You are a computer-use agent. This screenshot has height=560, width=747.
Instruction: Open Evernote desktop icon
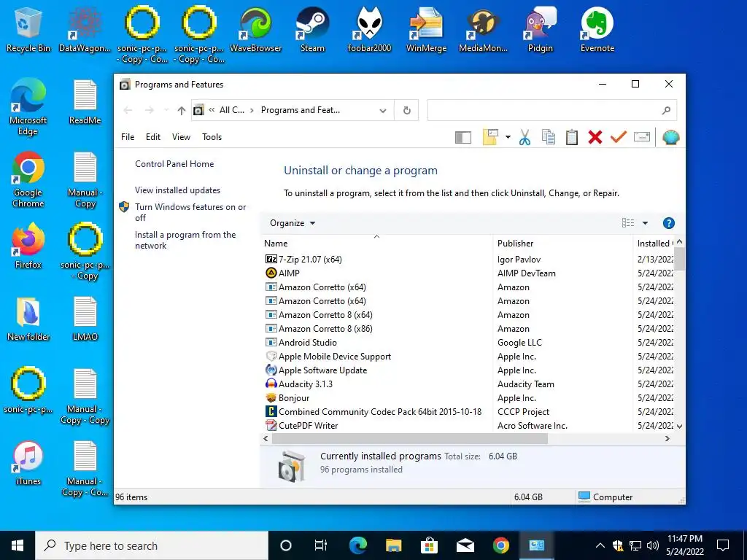pyautogui.click(x=597, y=29)
